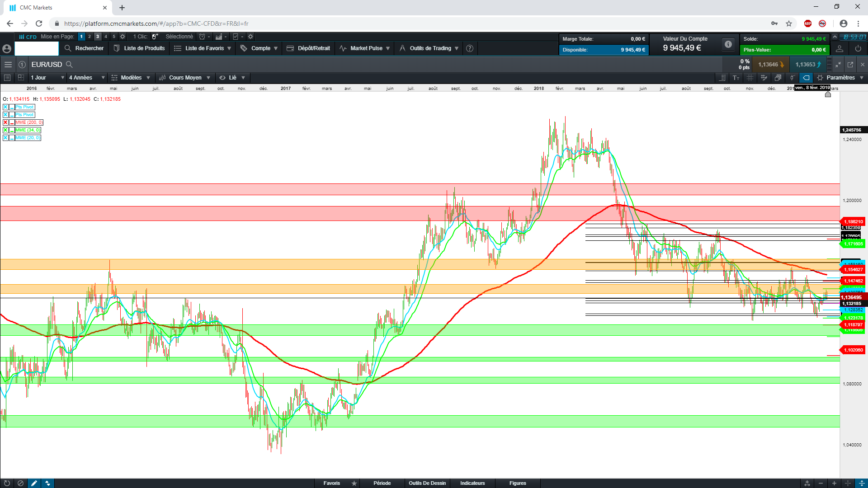Image resolution: width=868 pixels, height=488 pixels.
Task: Pop out the EUR/USD chart window
Action: click(x=850, y=65)
